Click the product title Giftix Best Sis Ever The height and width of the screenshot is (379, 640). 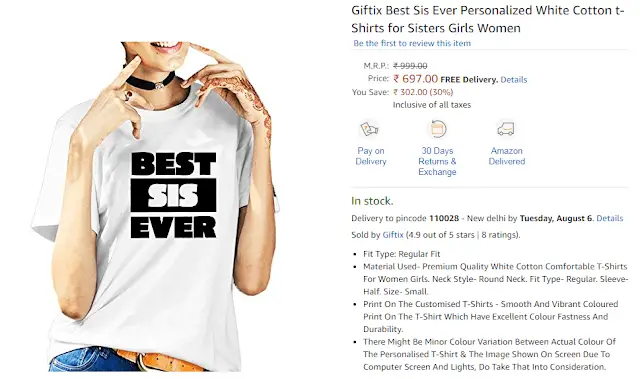point(488,19)
